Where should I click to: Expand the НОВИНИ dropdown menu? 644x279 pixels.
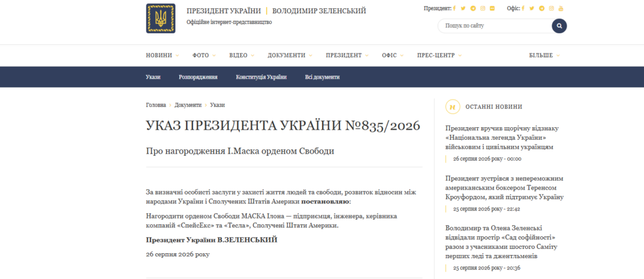162,55
